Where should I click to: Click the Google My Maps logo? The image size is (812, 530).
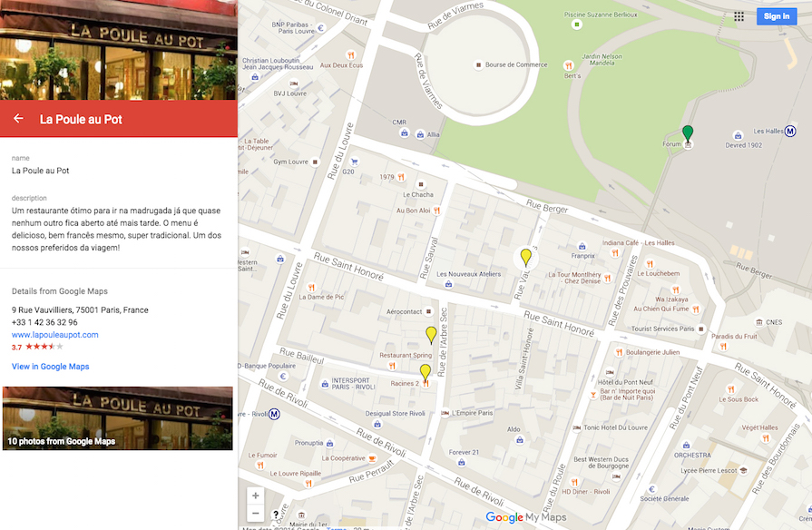pyautogui.click(x=525, y=517)
